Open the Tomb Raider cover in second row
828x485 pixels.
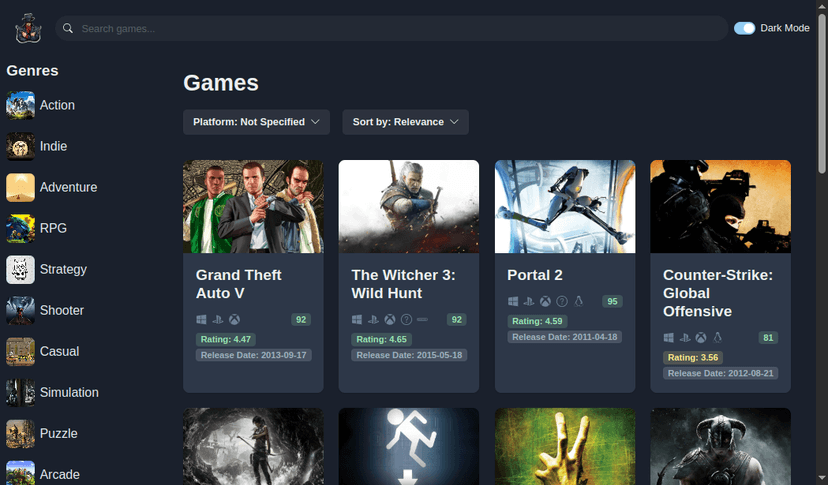pos(253,446)
